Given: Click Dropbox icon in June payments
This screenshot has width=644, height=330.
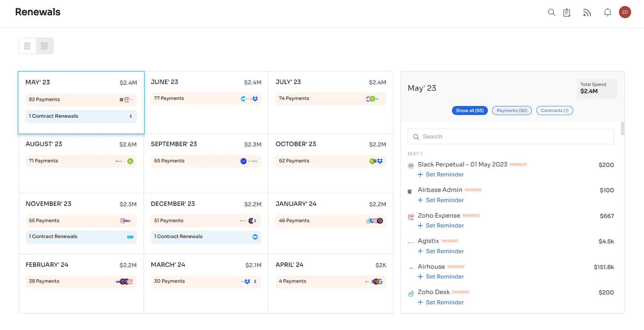Looking at the screenshot, I should click(x=255, y=99).
